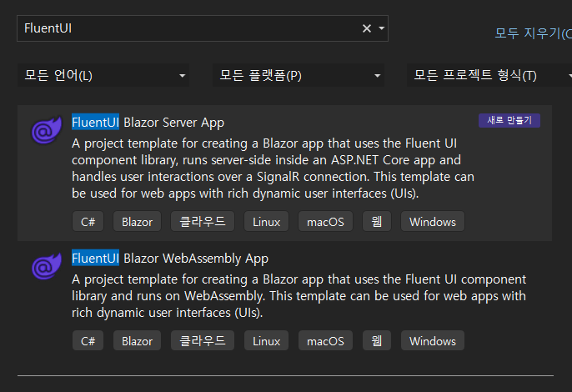Clear the FluentUI search text with X
Viewport: 572px width, 392px height.
point(367,28)
